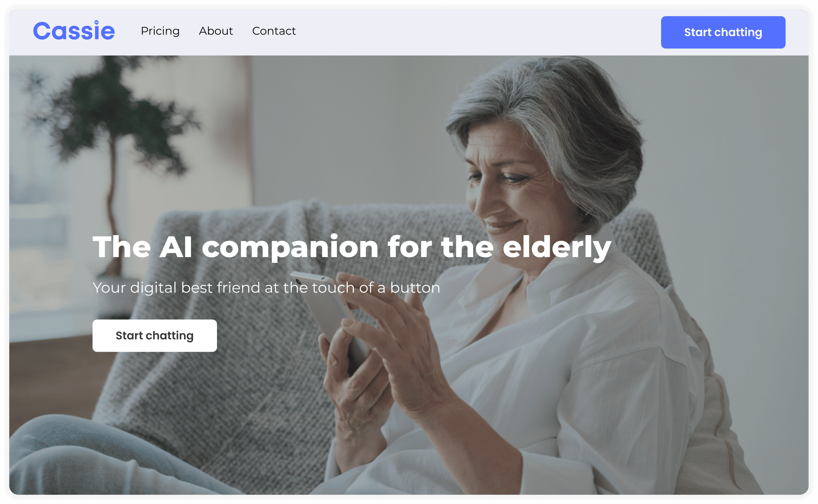Screen dimensions: 818x504
Task: Open the Pricing page
Action: coord(160,31)
